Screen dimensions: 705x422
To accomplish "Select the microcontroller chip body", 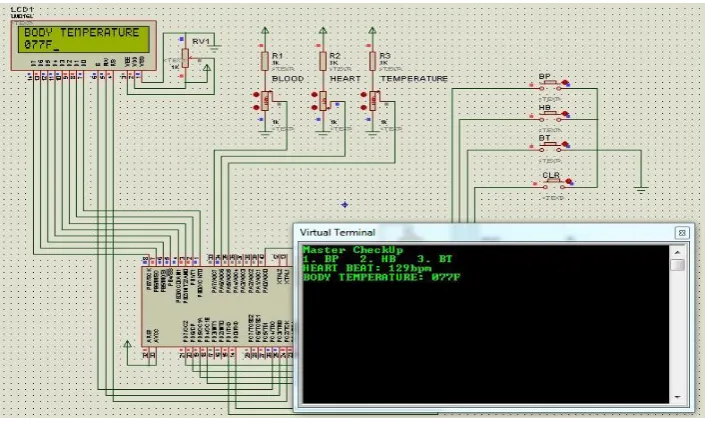I will tap(217, 307).
